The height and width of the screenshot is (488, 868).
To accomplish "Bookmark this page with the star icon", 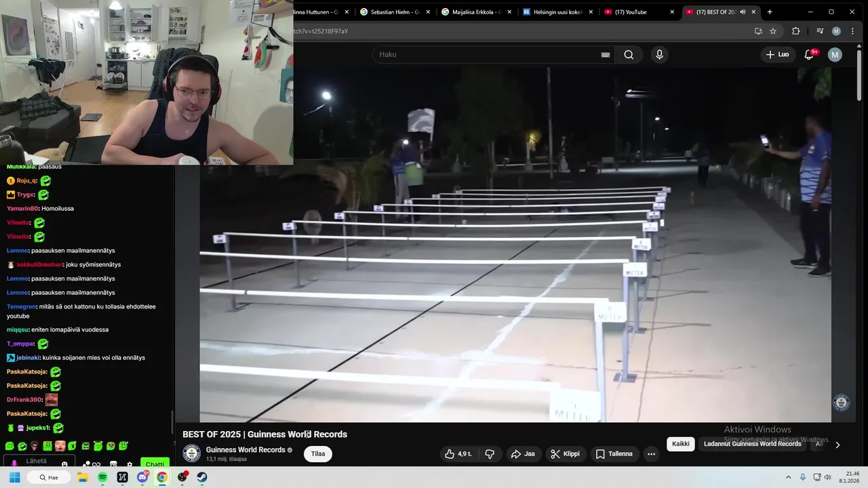I will tap(773, 31).
